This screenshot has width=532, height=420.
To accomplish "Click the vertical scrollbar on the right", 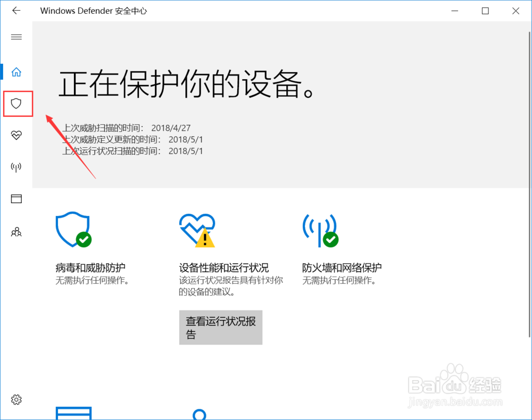I will pyautogui.click(x=529, y=184).
